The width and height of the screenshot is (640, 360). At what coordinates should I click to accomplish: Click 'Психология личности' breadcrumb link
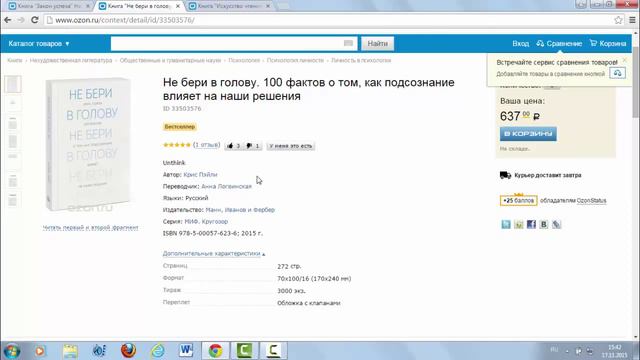[295, 60]
